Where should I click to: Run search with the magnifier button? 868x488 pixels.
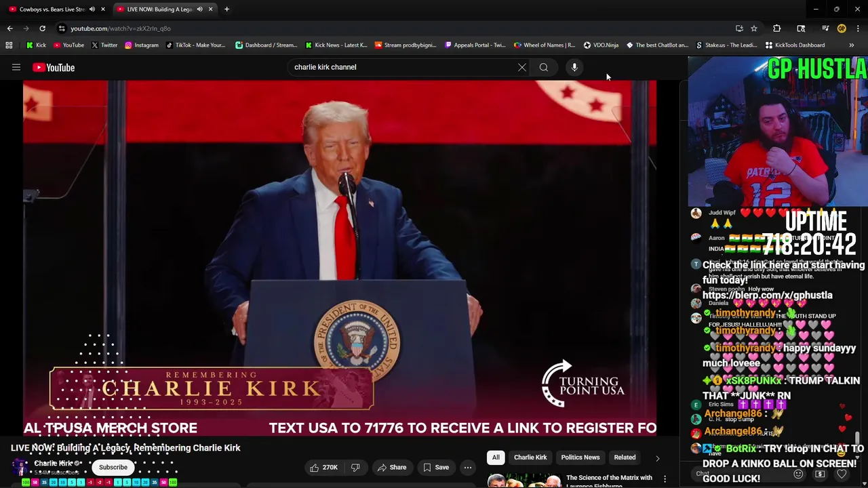point(544,67)
